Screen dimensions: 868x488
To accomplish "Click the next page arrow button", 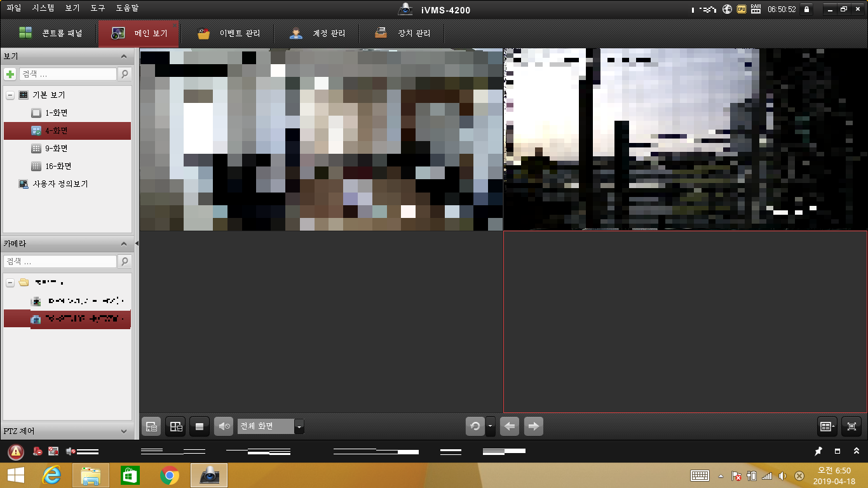I will (x=534, y=426).
